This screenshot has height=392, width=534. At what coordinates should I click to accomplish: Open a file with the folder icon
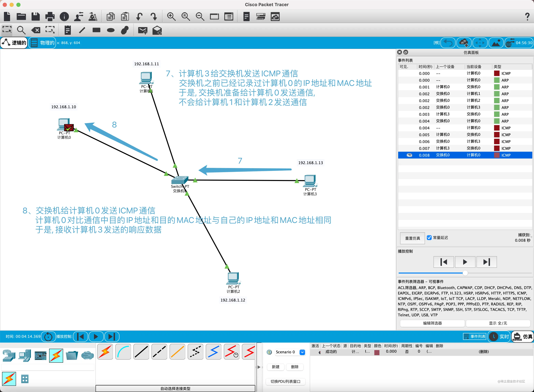tap(21, 16)
